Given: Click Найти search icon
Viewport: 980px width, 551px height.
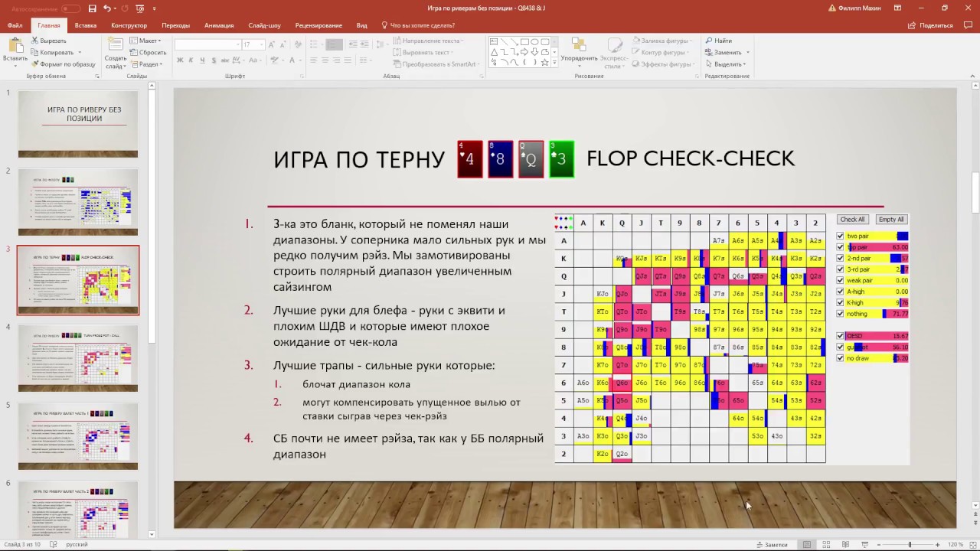Looking at the screenshot, I should click(719, 41).
